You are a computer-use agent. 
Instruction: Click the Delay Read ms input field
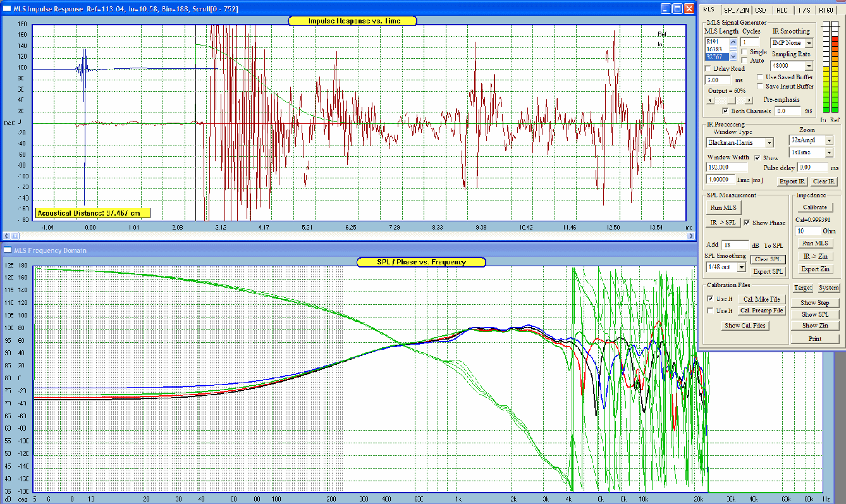point(719,80)
